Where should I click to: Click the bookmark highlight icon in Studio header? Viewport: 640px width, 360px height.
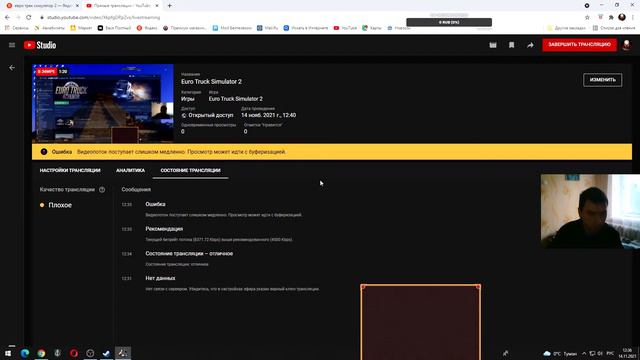[511, 45]
